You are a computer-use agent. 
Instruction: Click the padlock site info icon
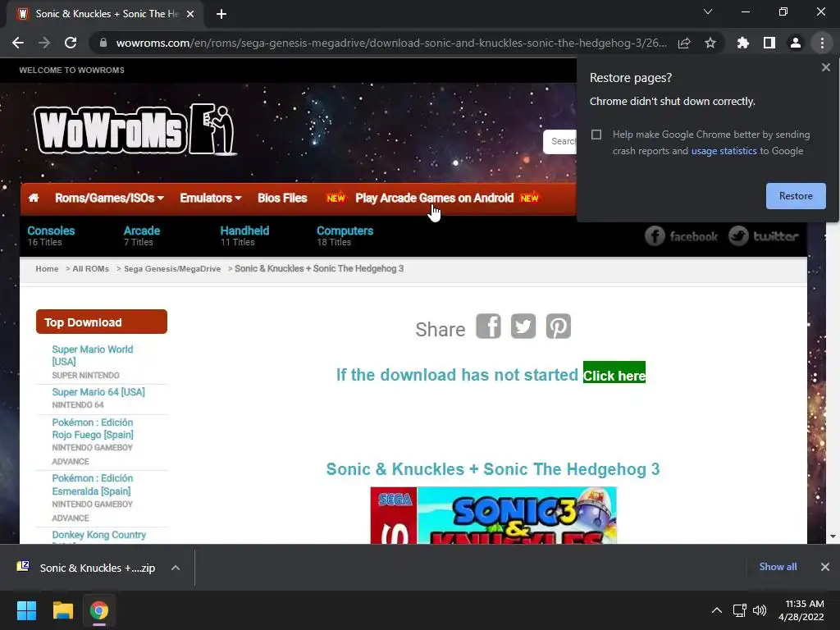103,43
